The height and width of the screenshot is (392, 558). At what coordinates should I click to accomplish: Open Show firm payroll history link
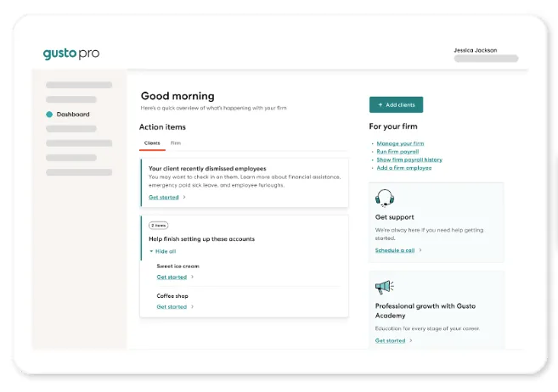pyautogui.click(x=409, y=160)
